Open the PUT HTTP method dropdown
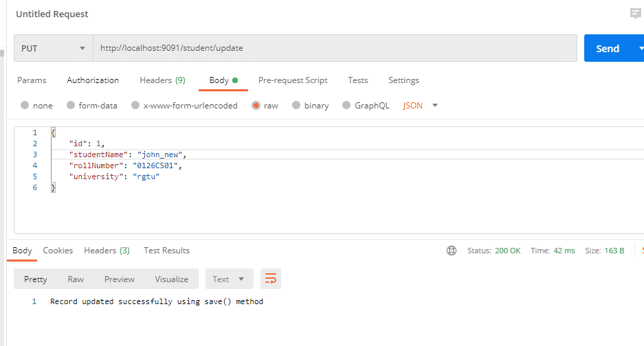 [x=53, y=49]
